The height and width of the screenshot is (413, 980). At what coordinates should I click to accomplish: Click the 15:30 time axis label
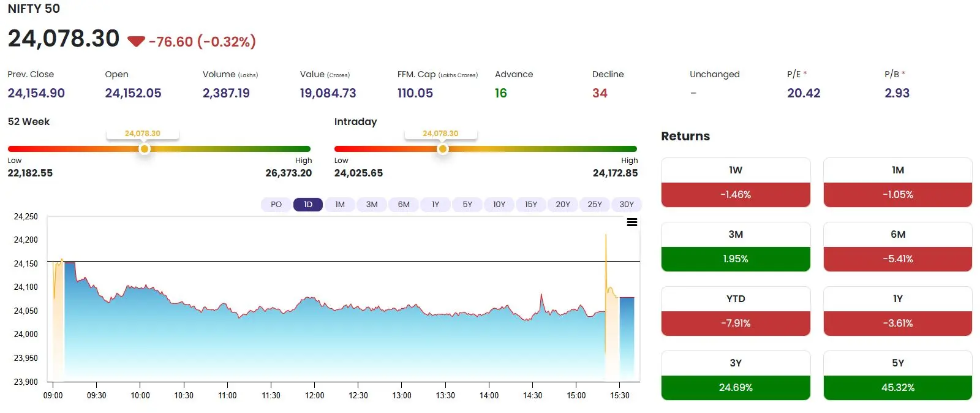click(620, 395)
